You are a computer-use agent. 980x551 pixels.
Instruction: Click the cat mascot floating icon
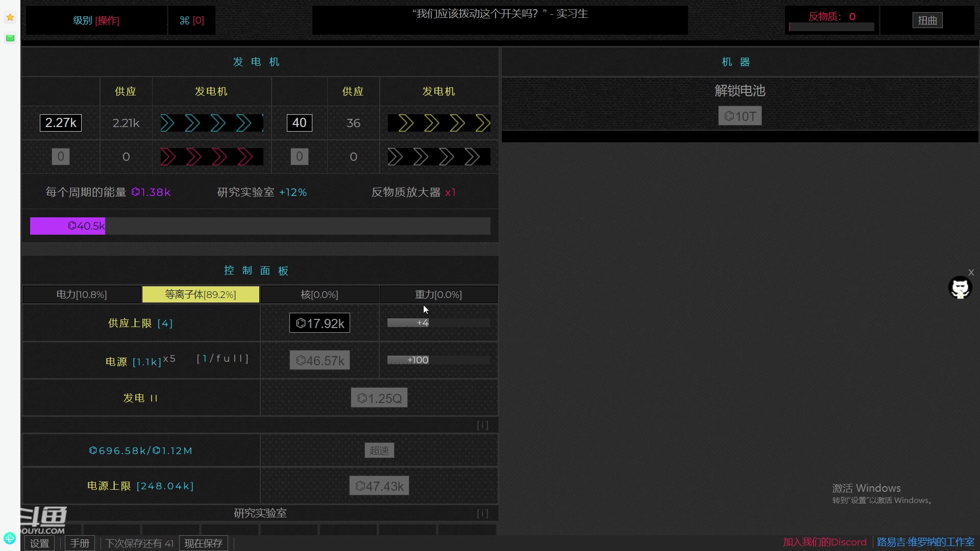[960, 288]
